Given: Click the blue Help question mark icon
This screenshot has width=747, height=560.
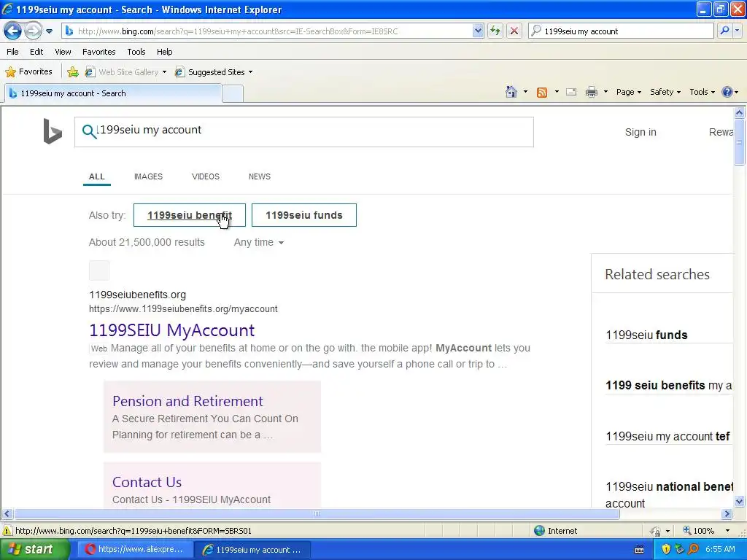Looking at the screenshot, I should tap(727, 92).
